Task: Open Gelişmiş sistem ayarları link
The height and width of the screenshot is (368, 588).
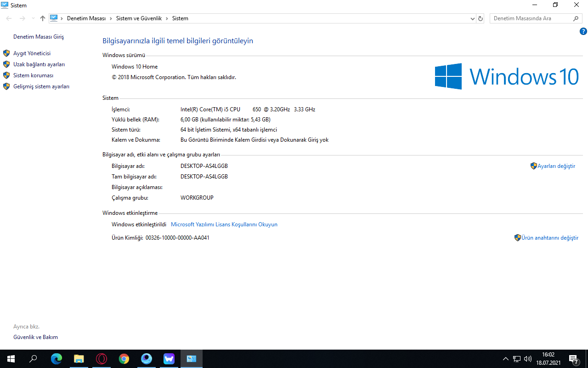Action: [41, 86]
